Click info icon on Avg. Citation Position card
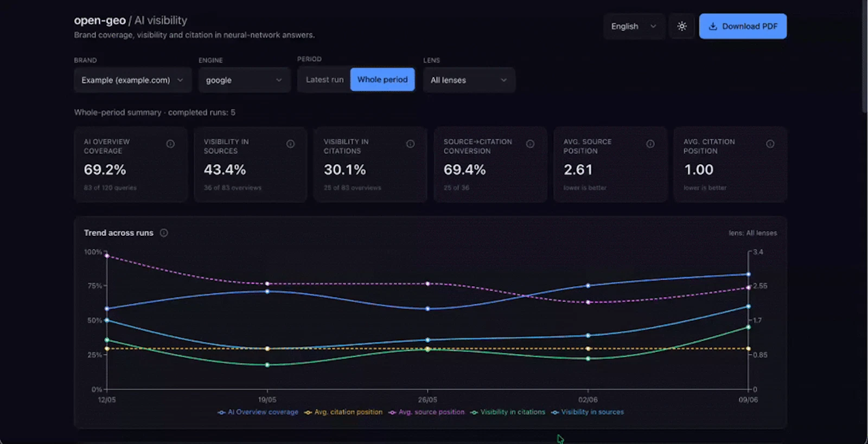The height and width of the screenshot is (444, 868). (770, 144)
